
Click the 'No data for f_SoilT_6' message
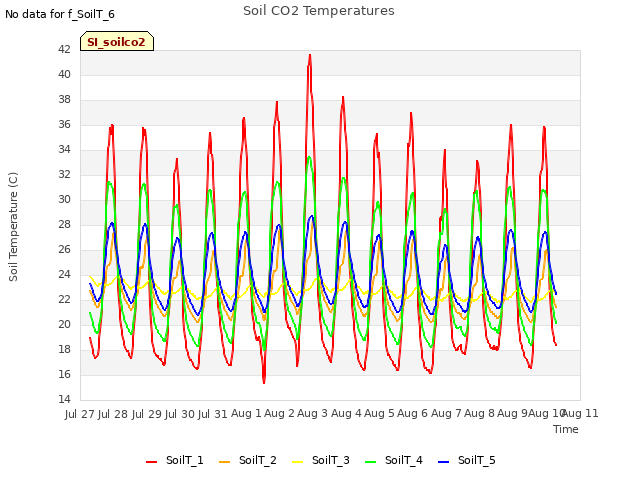(x=60, y=14)
